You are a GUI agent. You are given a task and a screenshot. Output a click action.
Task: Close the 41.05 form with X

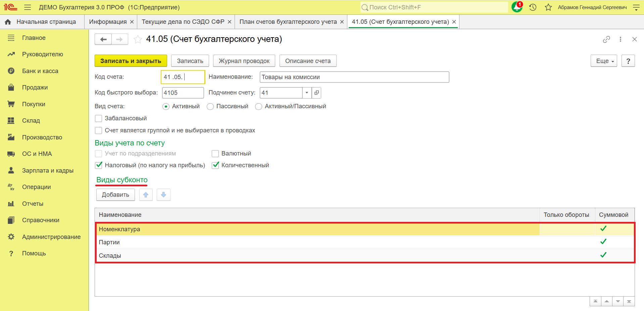(635, 39)
